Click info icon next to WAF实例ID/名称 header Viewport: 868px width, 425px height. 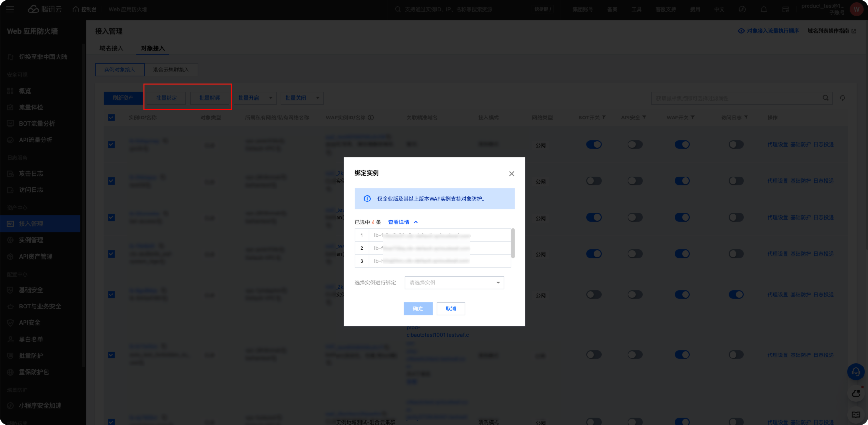(x=371, y=118)
